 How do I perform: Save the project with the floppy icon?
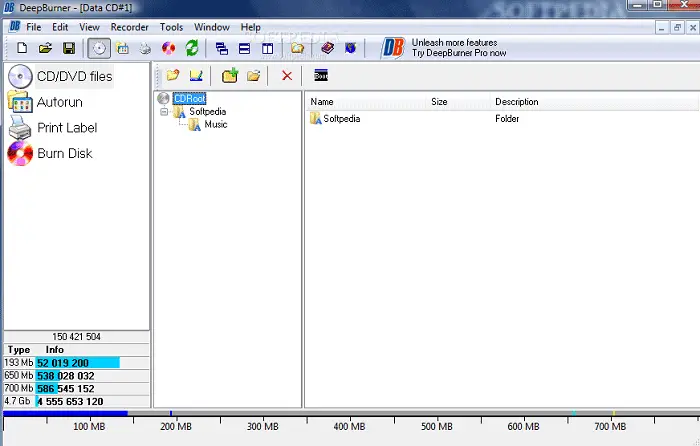(69, 48)
